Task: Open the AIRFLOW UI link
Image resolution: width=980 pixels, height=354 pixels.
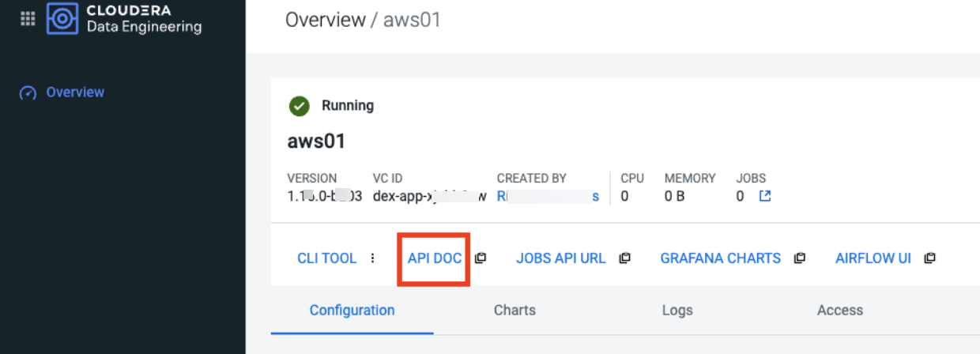Action: pos(873,258)
